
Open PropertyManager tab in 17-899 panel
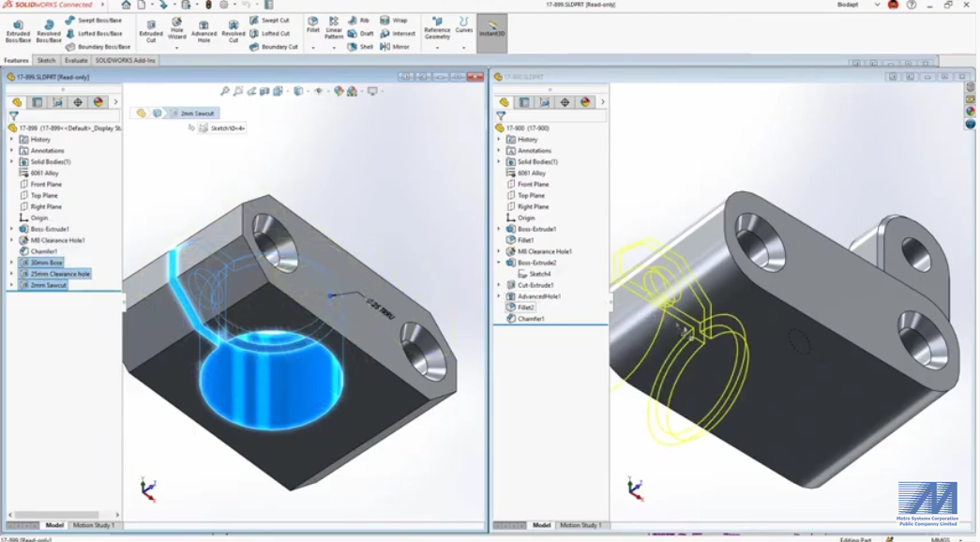[38, 102]
